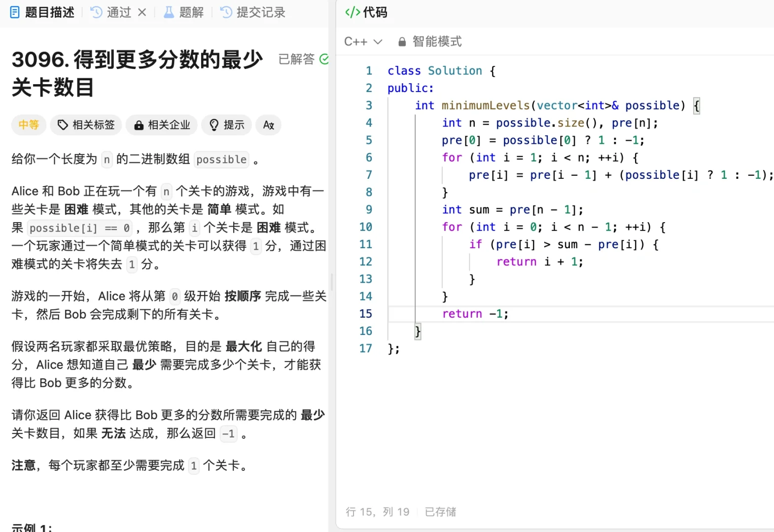Viewport: 774px width, 532px height.
Task: Click the minimumLevels function name in code
Action: [486, 105]
